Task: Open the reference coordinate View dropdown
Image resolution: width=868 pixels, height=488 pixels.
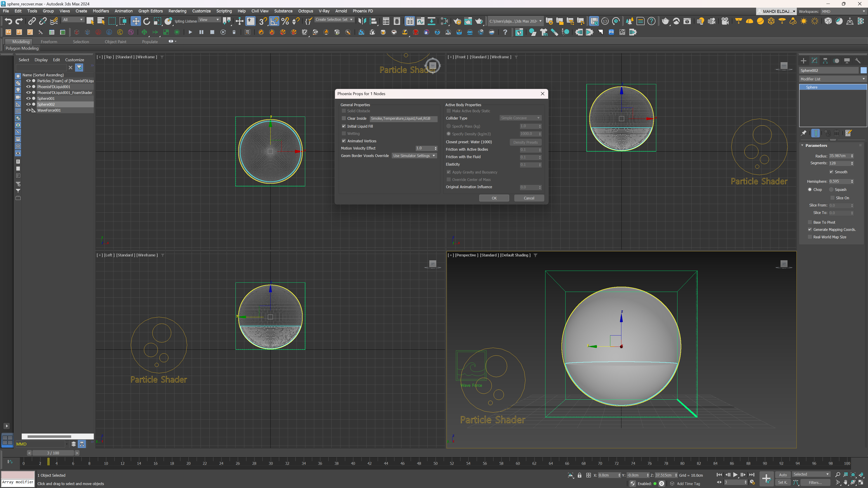Action: tap(209, 19)
